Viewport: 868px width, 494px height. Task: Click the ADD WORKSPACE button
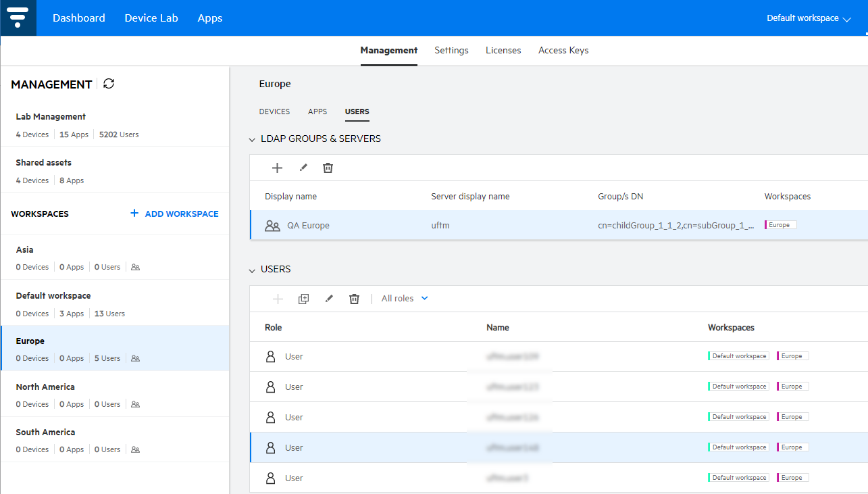point(174,214)
